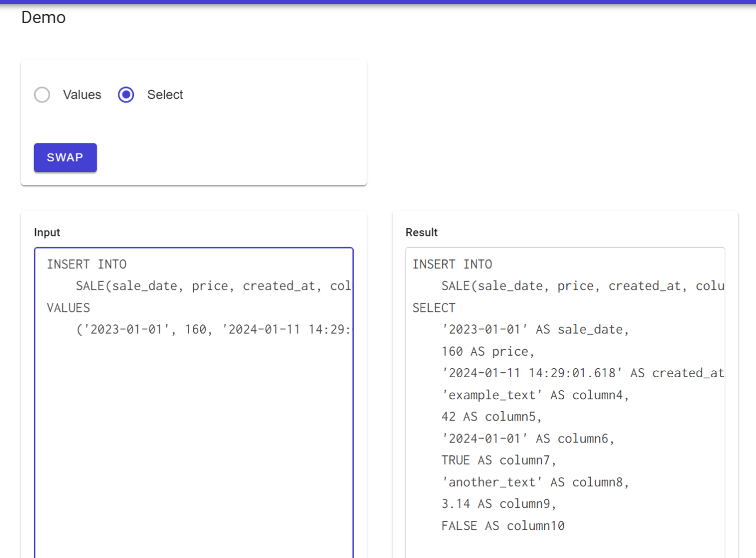Click the SALE(...) column list in Result
The height and width of the screenshot is (558, 756).
(x=583, y=286)
